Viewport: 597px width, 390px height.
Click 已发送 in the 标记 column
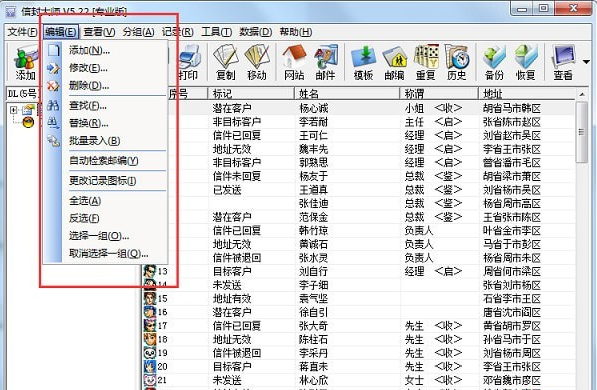[x=227, y=190]
